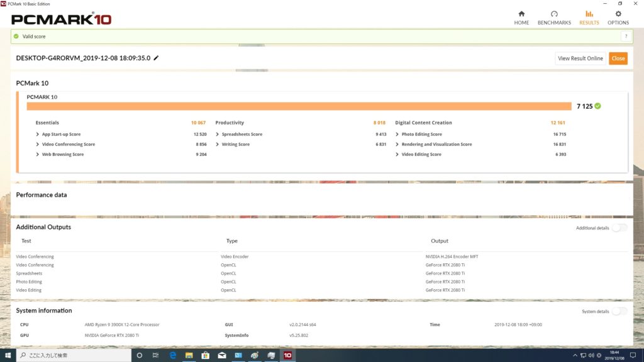Click the network tray icon
Image resolution: width=644 pixels, height=362 pixels.
[x=583, y=356]
